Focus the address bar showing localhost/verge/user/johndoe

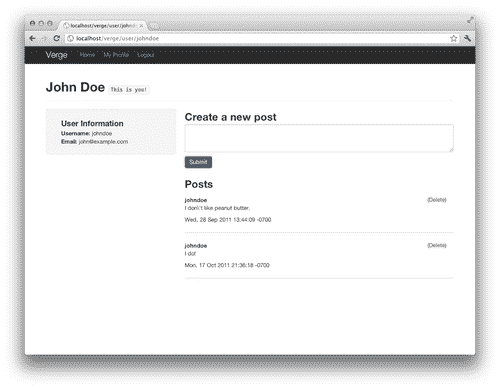tap(262, 39)
